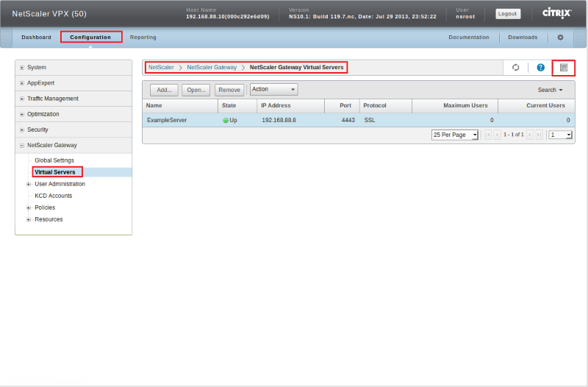Sort by the Name column header

tap(180, 106)
